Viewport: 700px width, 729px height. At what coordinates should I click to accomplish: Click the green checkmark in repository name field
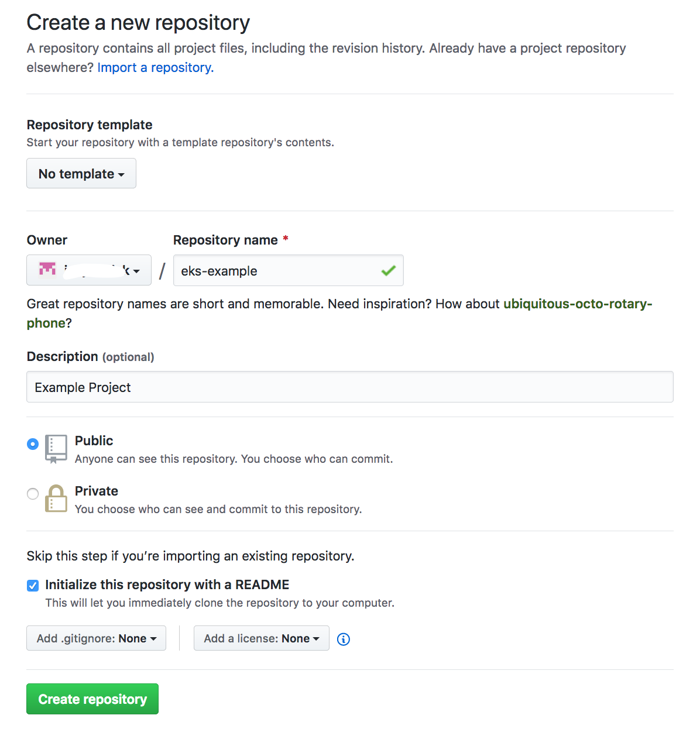pos(388,270)
